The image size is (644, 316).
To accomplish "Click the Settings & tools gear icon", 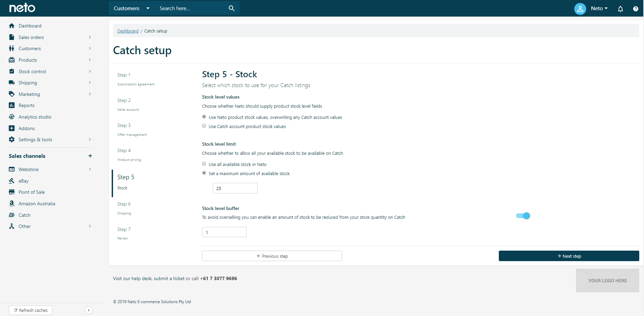I will 12,140.
